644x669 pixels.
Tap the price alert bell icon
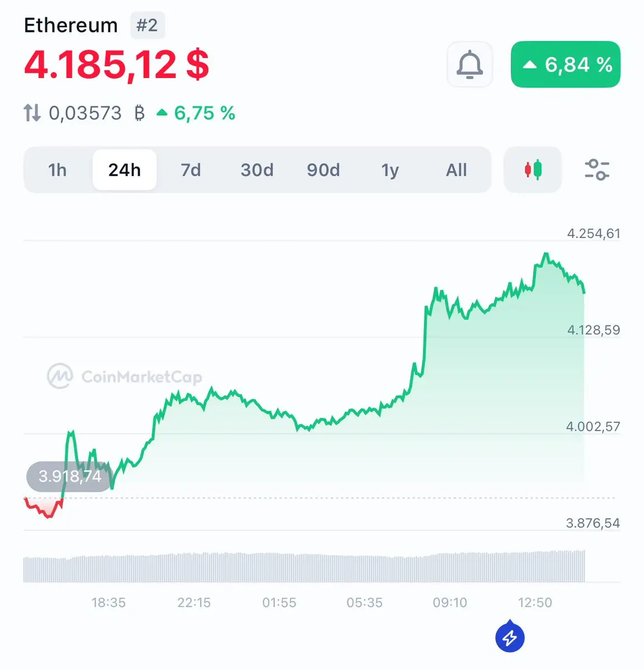469,65
